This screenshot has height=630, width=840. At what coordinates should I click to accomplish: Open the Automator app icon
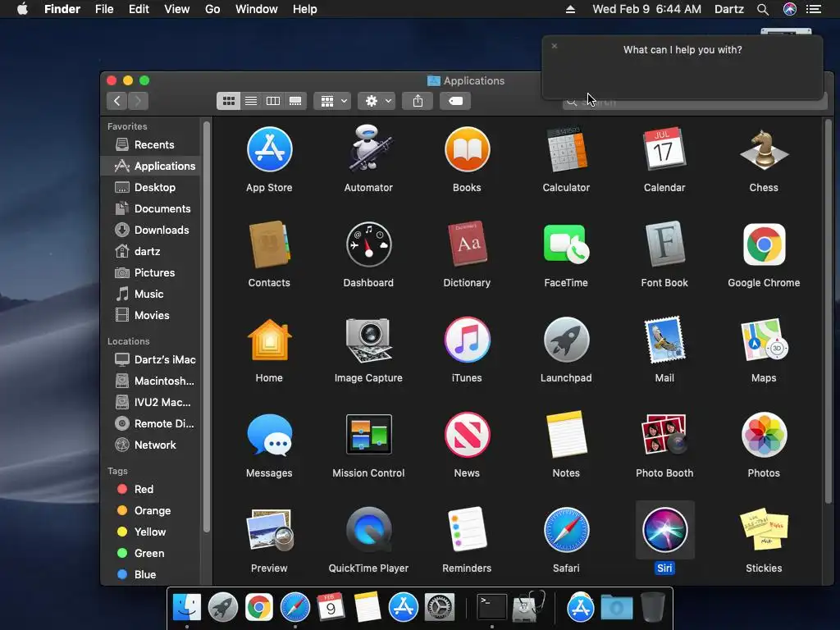point(368,149)
